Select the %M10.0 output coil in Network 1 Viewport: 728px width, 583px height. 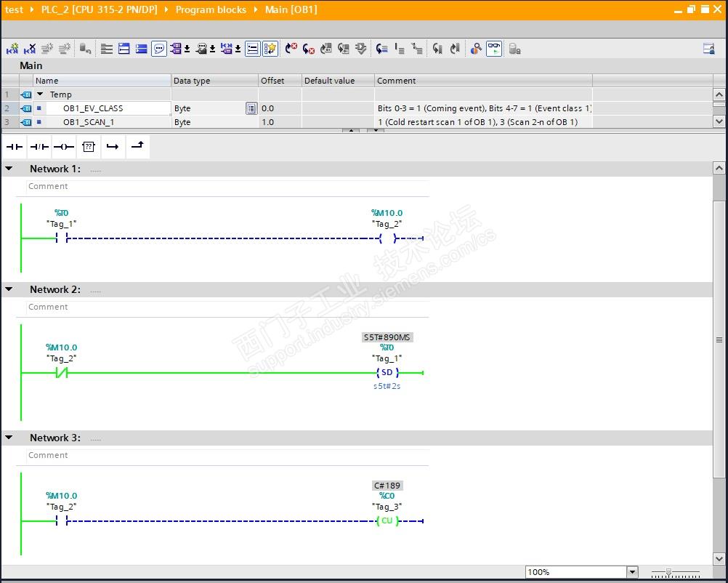(x=388, y=238)
